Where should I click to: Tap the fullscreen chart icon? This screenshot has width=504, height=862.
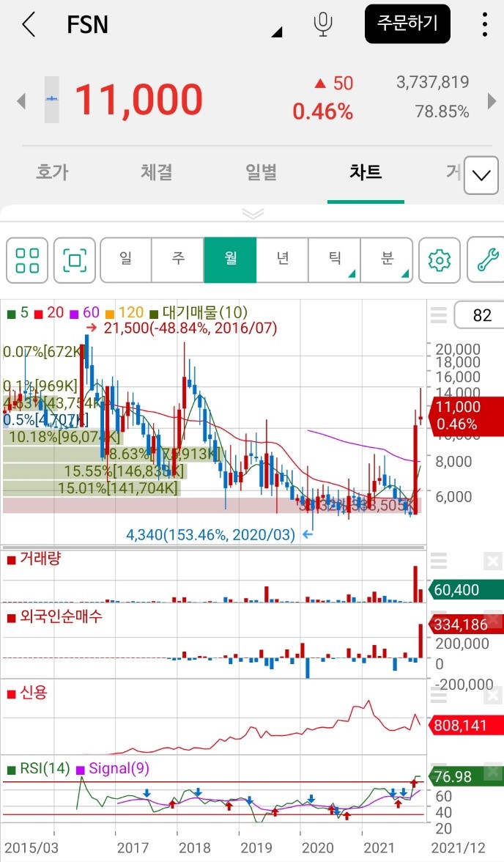click(75, 260)
